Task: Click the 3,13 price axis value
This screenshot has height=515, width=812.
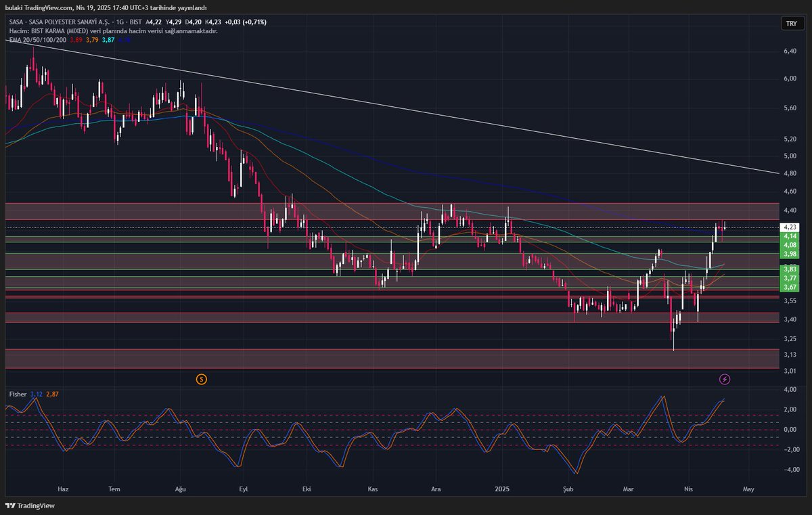Action: coord(790,355)
